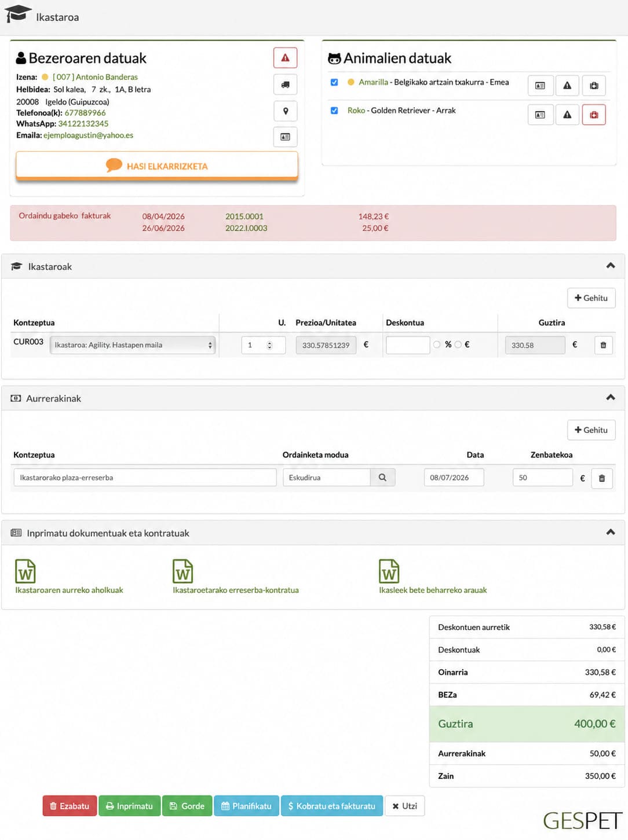Click the Ikastaroaren aurreko aholkuak link text
This screenshot has height=840, width=628.
pyautogui.click(x=69, y=590)
